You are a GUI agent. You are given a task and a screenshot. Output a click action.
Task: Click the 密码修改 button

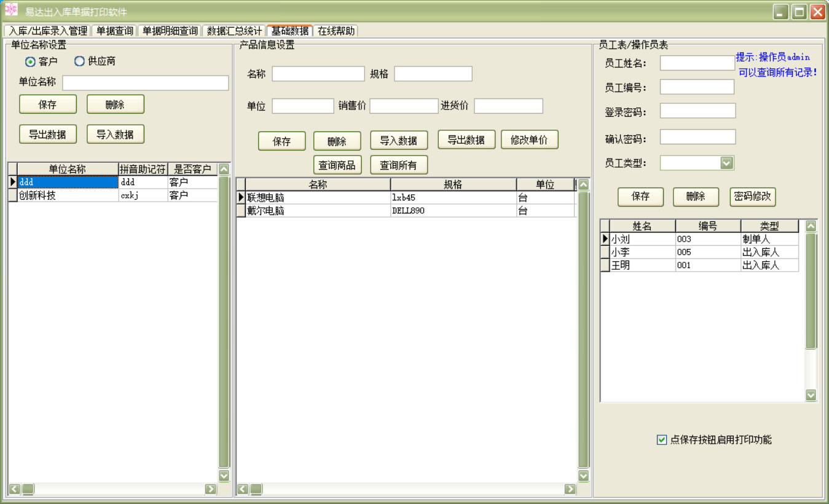click(753, 197)
